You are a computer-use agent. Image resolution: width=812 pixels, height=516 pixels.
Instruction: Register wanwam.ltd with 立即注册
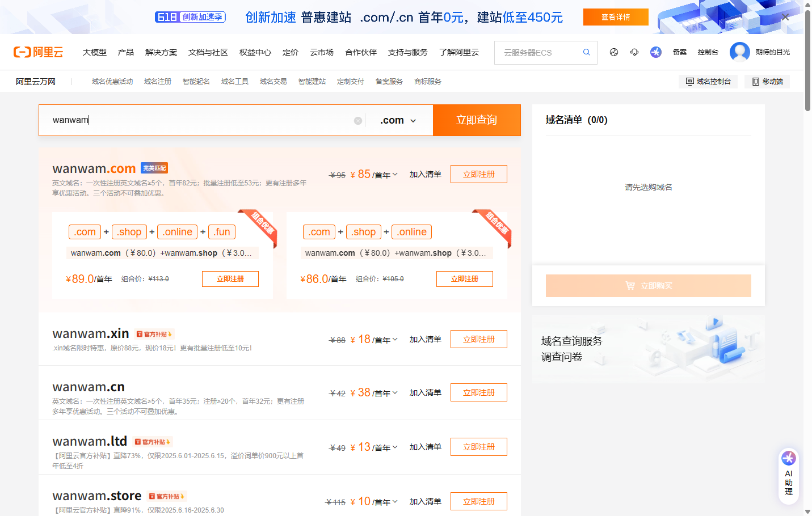tap(479, 447)
